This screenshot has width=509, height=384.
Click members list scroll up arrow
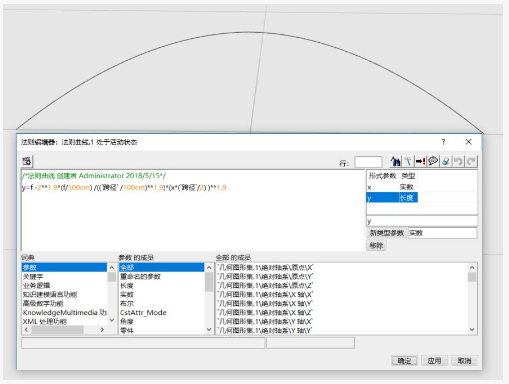(209, 267)
